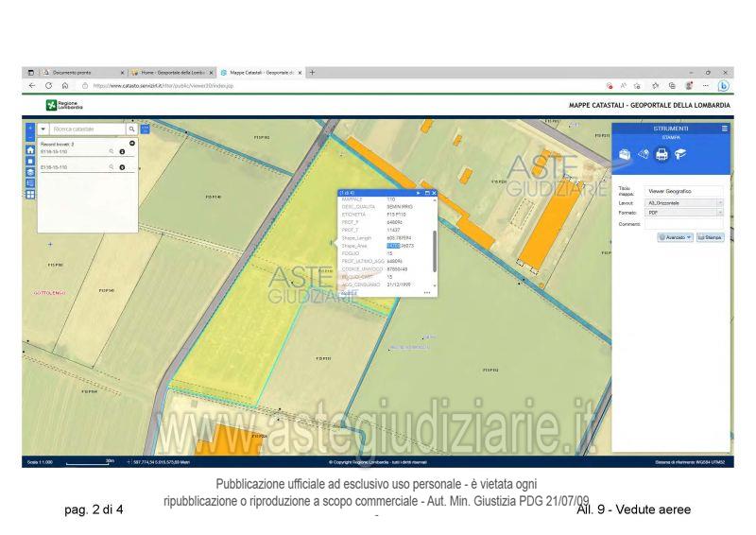Image resolution: width=756 pixels, height=535 pixels.
Task: Open browser favorites star icon
Action: coord(655,86)
